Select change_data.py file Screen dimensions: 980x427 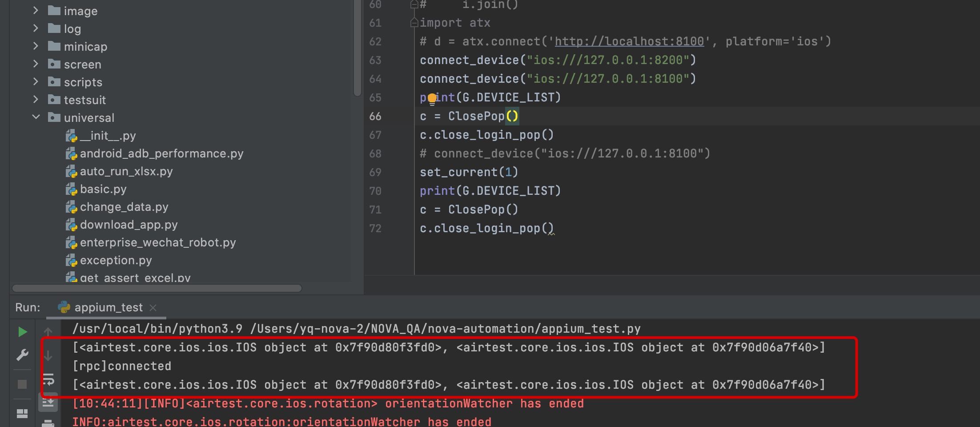pos(124,207)
